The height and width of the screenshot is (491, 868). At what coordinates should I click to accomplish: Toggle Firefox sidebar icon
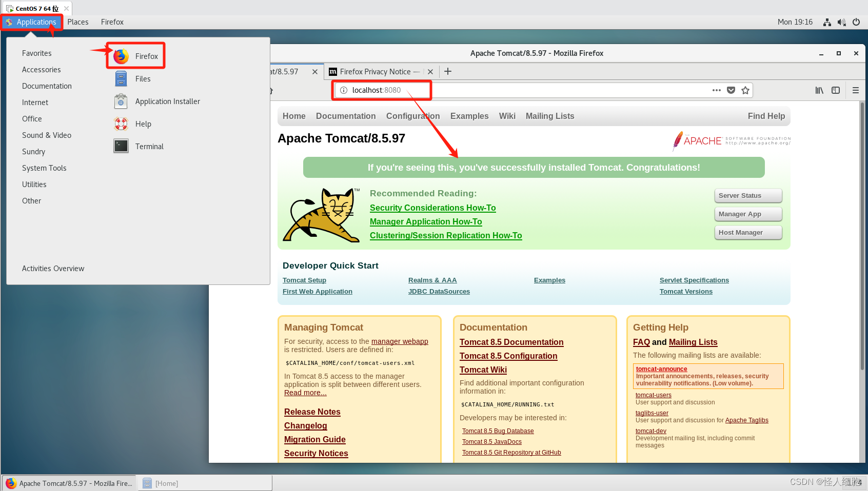coord(836,90)
